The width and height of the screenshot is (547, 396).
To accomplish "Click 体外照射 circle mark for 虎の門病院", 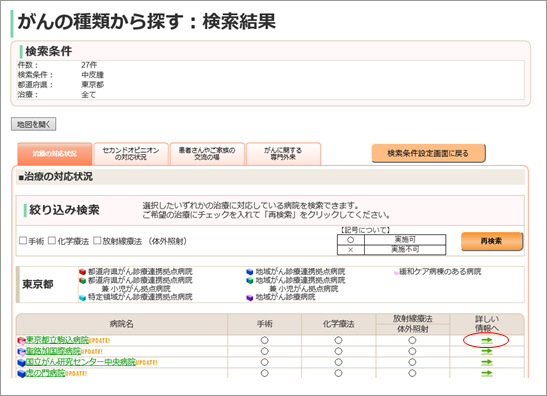I will click(x=412, y=373).
